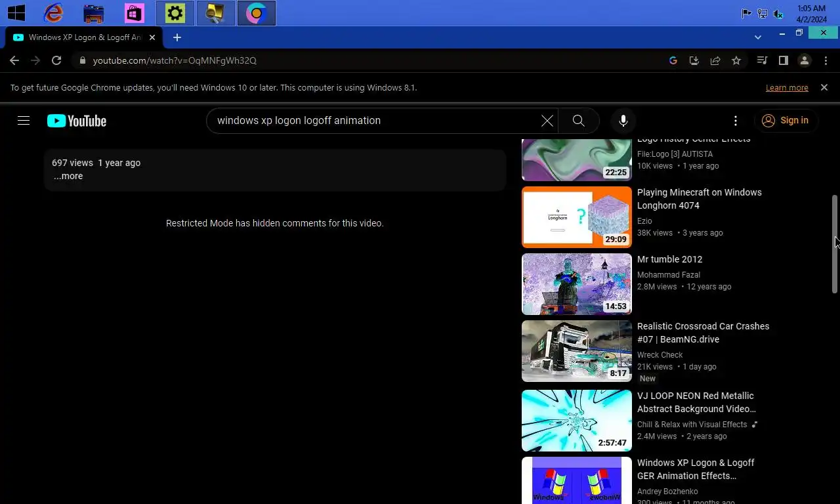Switch to the Chrome taskbar icon
The height and width of the screenshot is (504, 840).
tap(256, 13)
